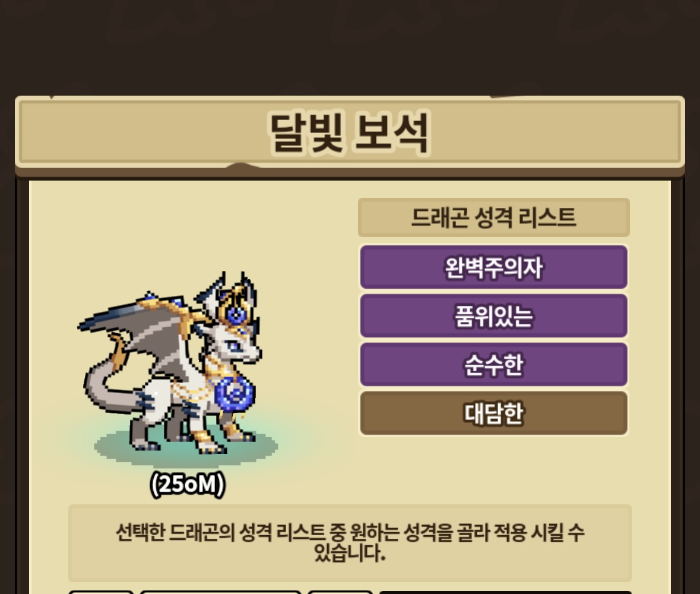
Task: Choose the 품위있는 personality option
Action: coord(494,316)
